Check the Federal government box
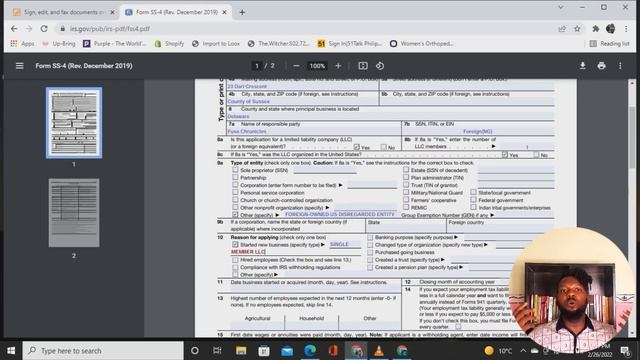The height and width of the screenshot is (360, 640). coord(473,200)
